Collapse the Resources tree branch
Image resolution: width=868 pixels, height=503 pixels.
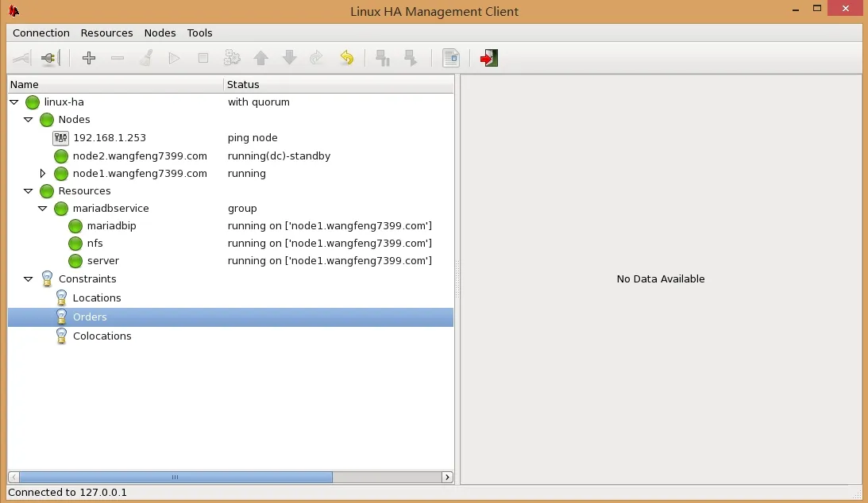29,190
